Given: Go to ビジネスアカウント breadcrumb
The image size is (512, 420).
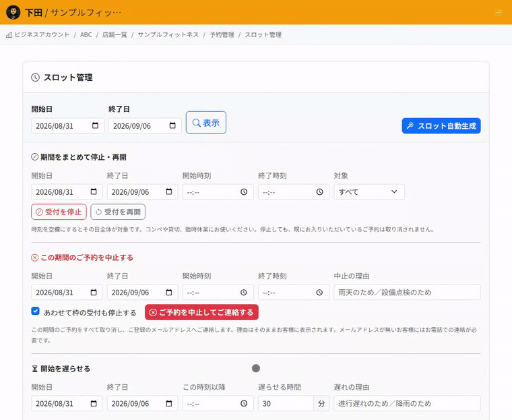Looking at the screenshot, I should click(42, 34).
